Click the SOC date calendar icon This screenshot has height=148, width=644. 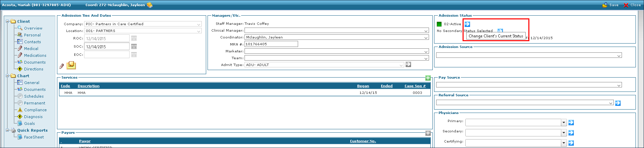pyautogui.click(x=134, y=47)
